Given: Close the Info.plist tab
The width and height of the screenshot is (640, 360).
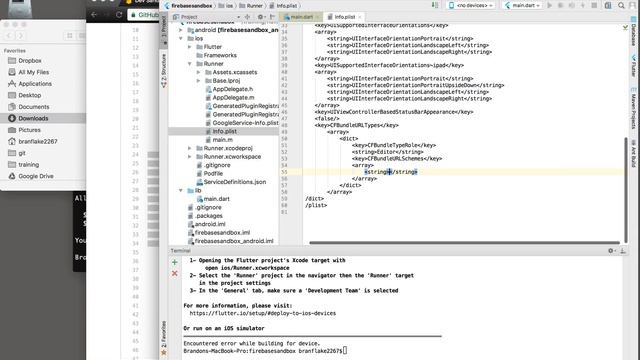Looking at the screenshot, I should (x=360, y=17).
